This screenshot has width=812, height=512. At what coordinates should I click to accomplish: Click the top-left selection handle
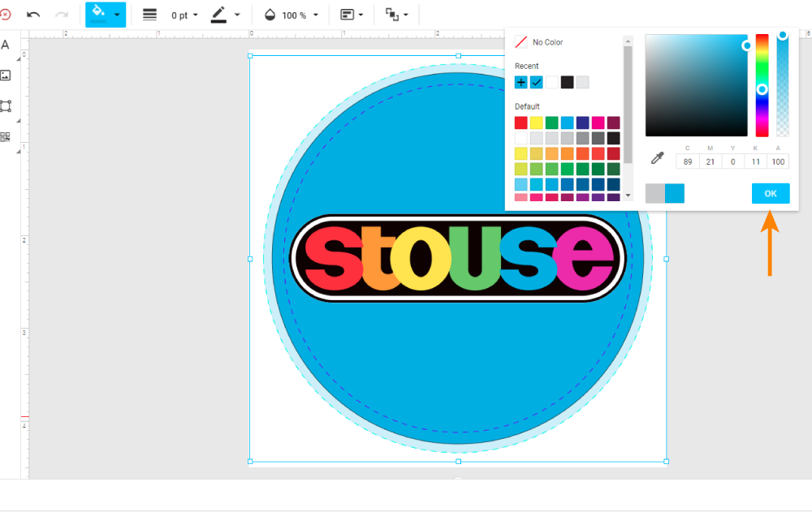pos(250,56)
